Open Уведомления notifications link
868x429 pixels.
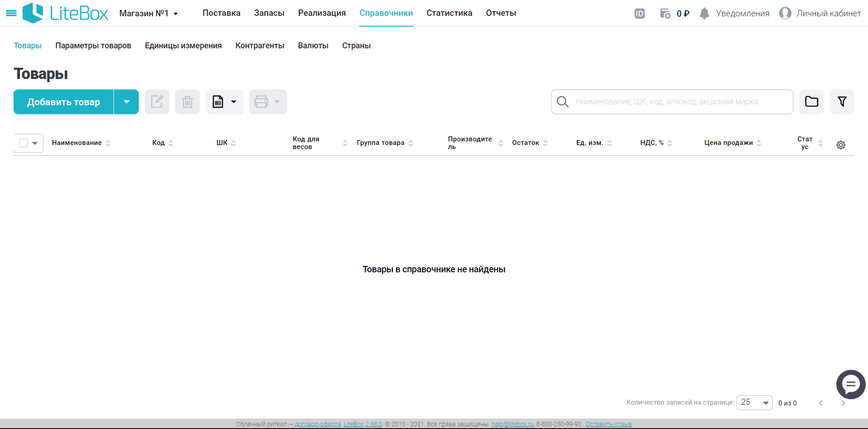pyautogui.click(x=743, y=14)
